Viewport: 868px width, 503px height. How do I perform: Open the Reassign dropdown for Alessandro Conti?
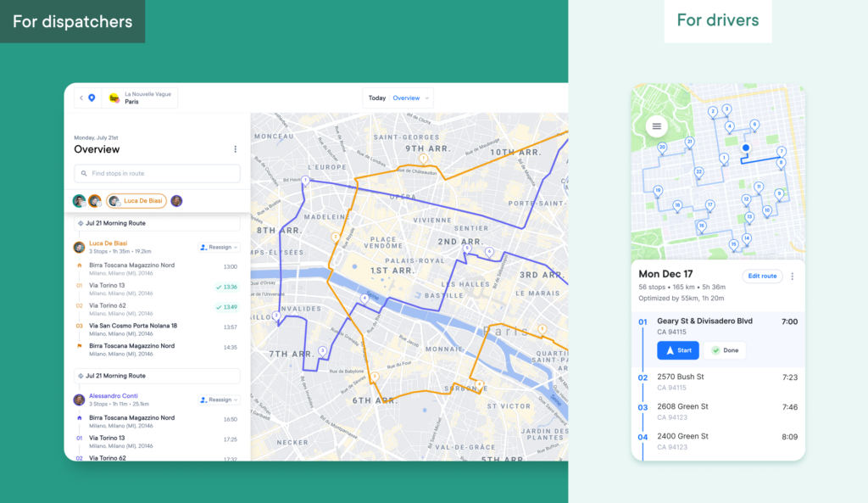[220, 400]
